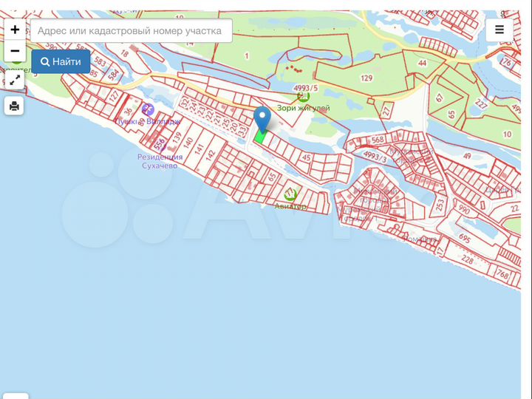The height and width of the screenshot is (399, 532).
Task: Select the parcel labeled 10
Action: coord(507,134)
